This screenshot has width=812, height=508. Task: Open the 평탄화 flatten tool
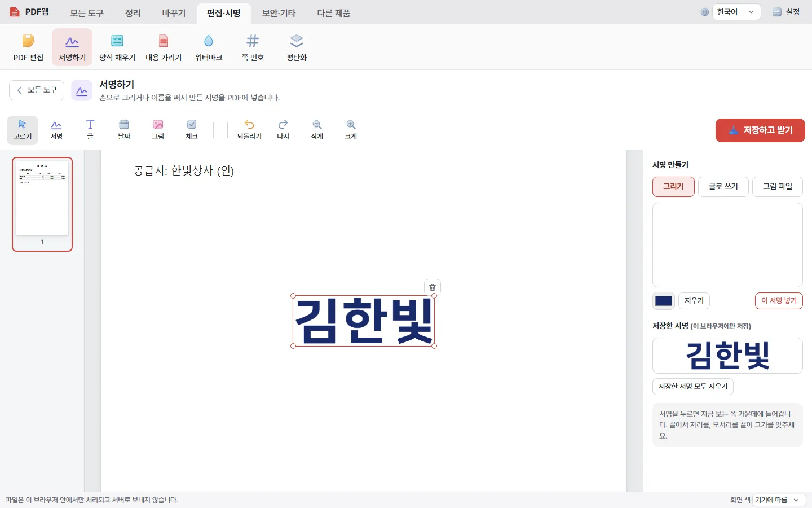pyautogui.click(x=297, y=47)
